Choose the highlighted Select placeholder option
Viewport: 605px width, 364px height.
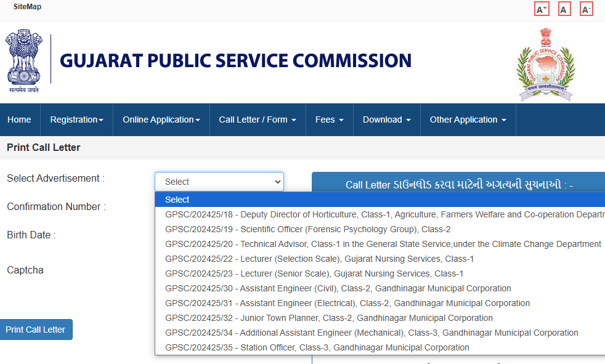pyautogui.click(x=380, y=200)
